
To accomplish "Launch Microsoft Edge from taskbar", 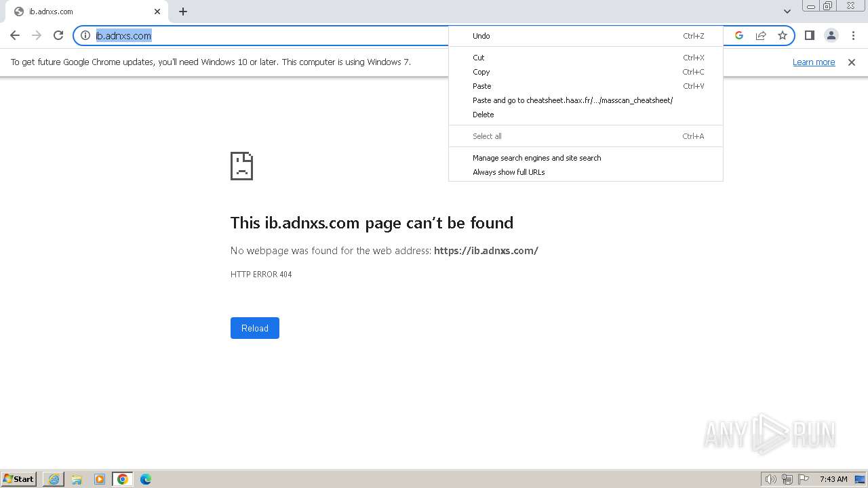I will pos(146,479).
